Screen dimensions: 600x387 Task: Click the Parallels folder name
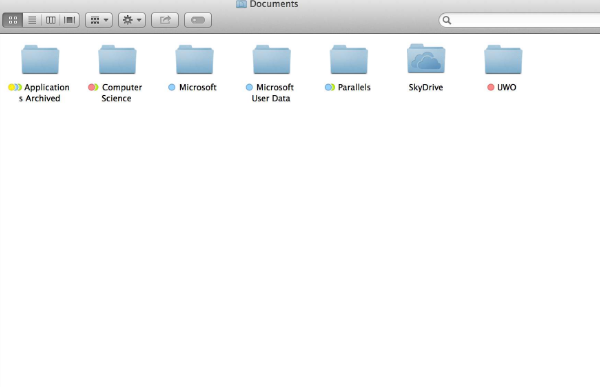tap(354, 87)
